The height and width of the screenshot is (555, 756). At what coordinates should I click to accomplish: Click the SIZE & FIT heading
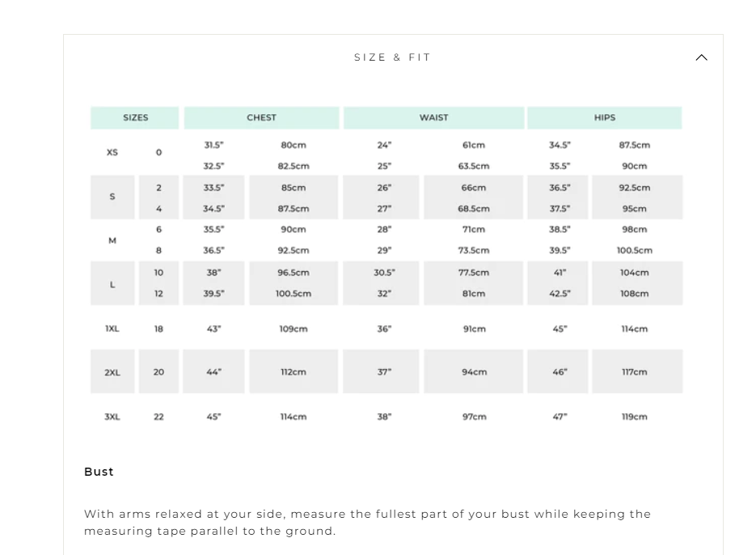(393, 57)
